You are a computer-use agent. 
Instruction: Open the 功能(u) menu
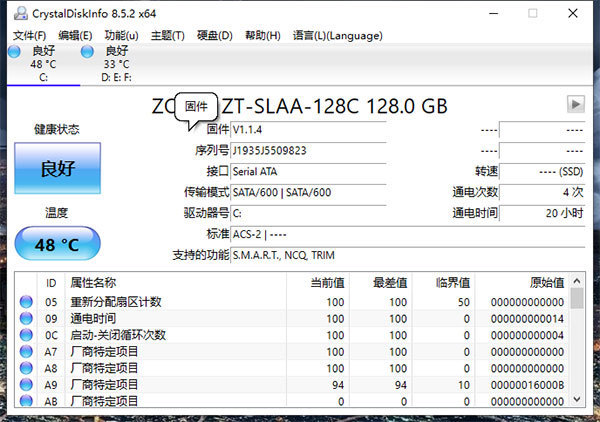coord(121,36)
